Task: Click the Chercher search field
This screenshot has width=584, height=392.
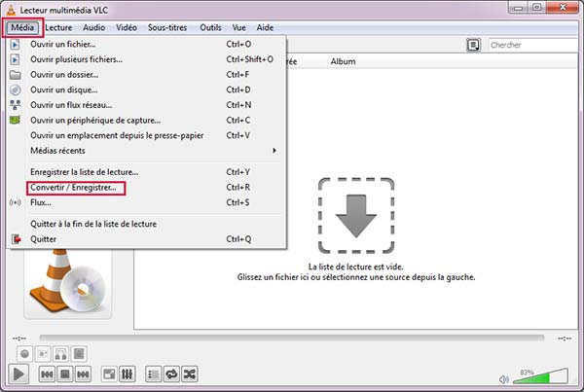Action: tap(533, 45)
